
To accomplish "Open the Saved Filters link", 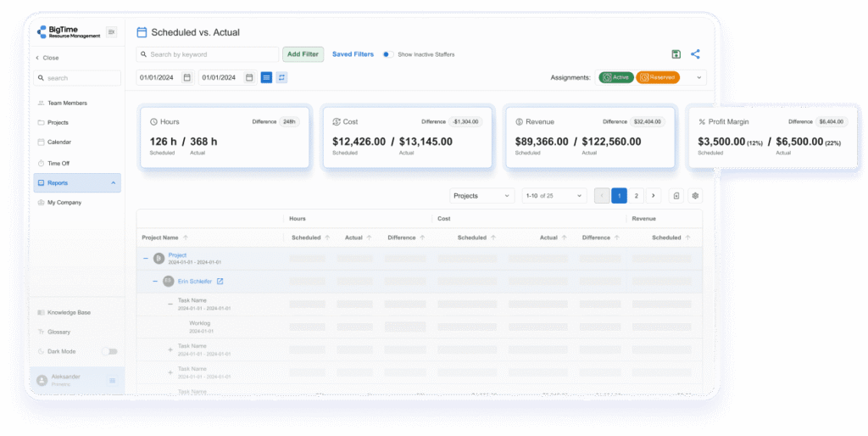I will pos(353,54).
